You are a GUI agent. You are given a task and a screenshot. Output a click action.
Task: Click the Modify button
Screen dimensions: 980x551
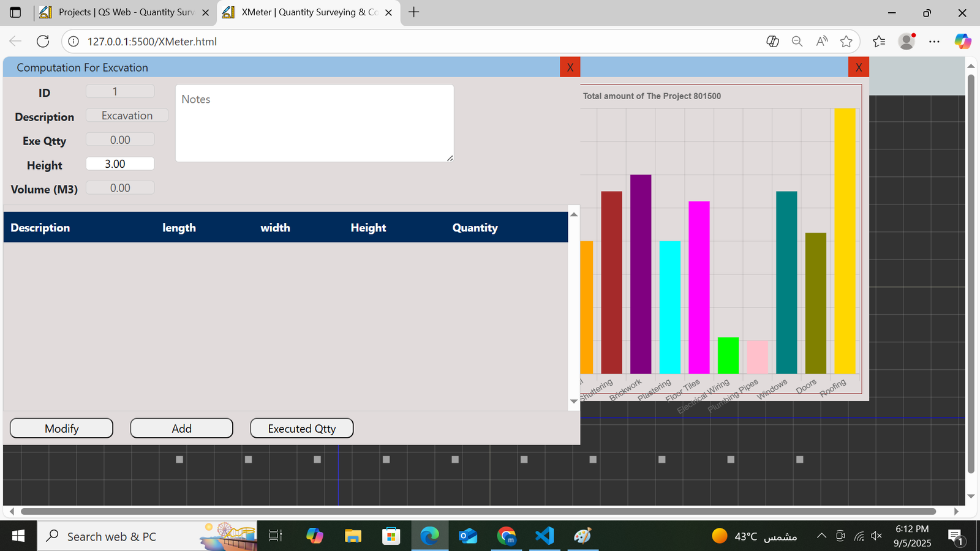tap(61, 429)
